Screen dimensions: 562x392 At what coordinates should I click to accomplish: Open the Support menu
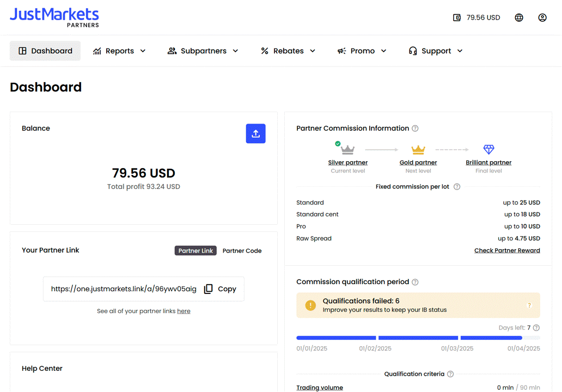(436, 51)
